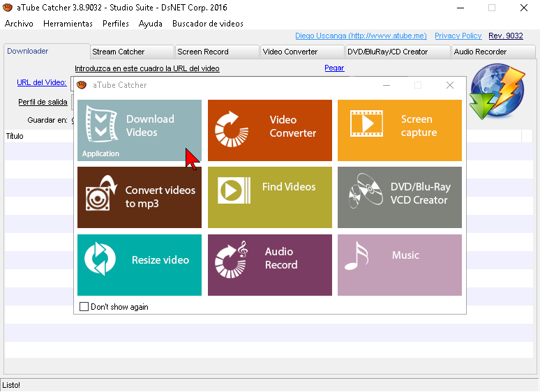Open the Herramientas menu
540x392 pixels.
pos(68,24)
